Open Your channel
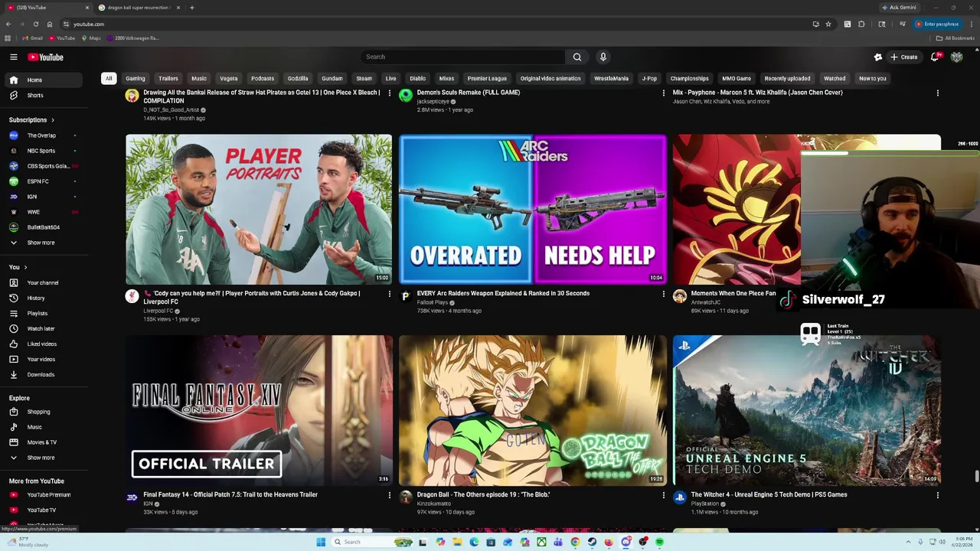980x551 pixels. pyautogui.click(x=44, y=282)
